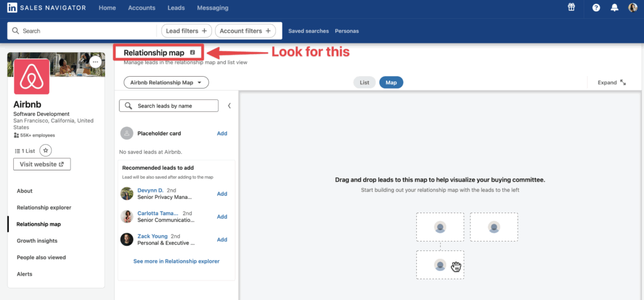Click the Visit website button
Viewport: 644px width, 300px height.
pyautogui.click(x=42, y=164)
